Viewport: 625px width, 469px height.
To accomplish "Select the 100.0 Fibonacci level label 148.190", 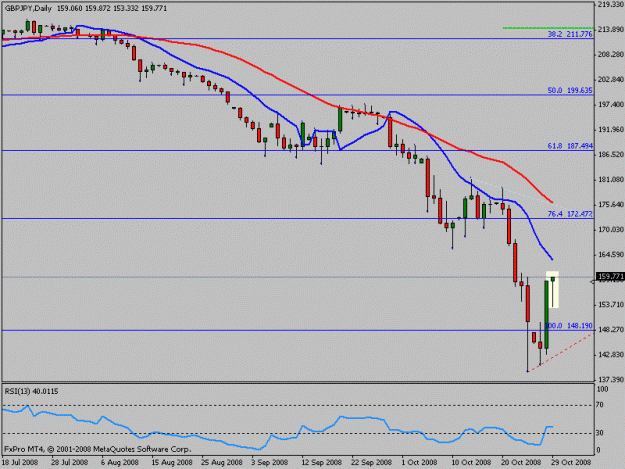I will (x=569, y=326).
